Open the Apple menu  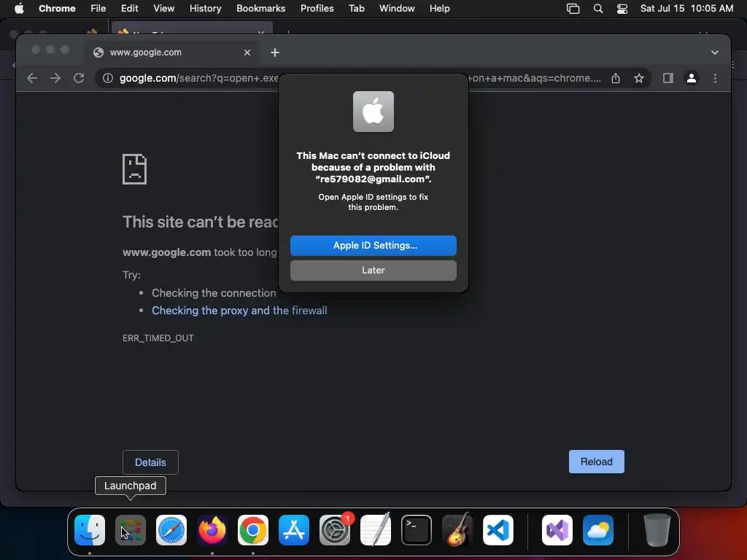coord(19,9)
